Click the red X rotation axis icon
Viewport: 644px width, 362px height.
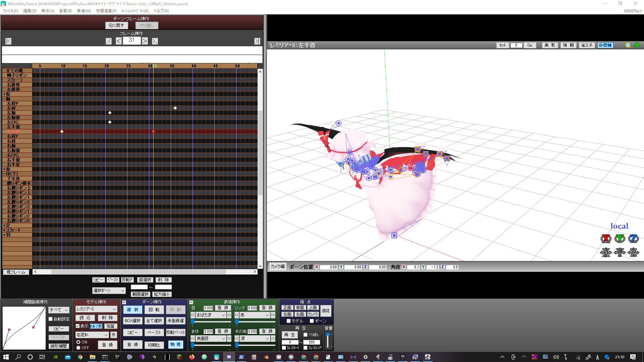click(x=606, y=239)
